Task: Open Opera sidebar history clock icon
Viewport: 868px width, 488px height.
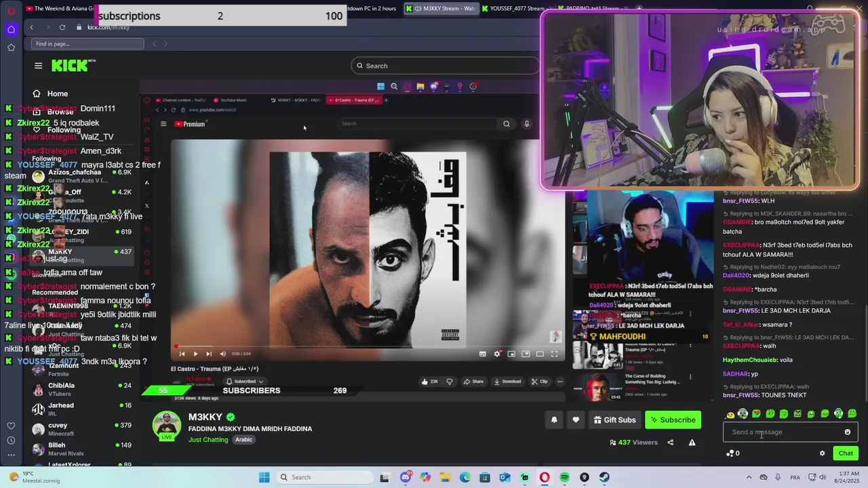Action: coord(11,441)
